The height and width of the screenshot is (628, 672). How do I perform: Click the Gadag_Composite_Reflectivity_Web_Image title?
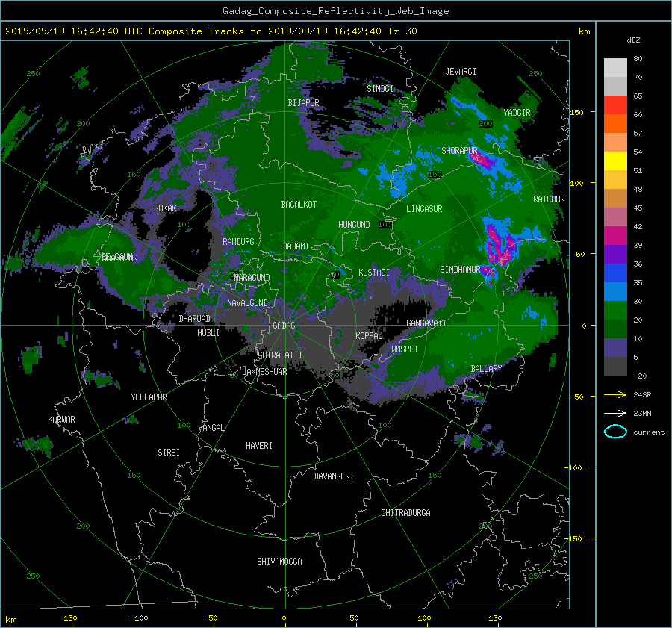(335, 11)
